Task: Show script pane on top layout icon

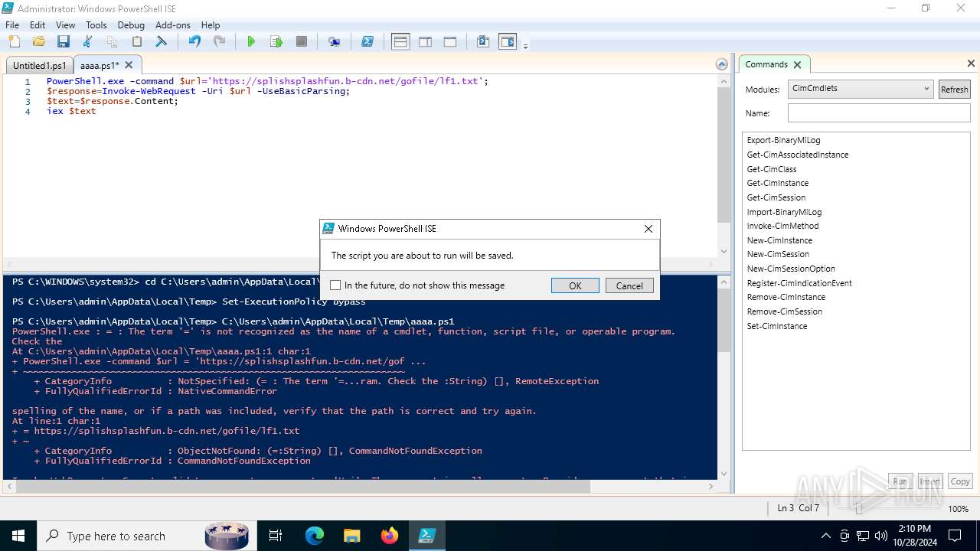Action: point(400,42)
